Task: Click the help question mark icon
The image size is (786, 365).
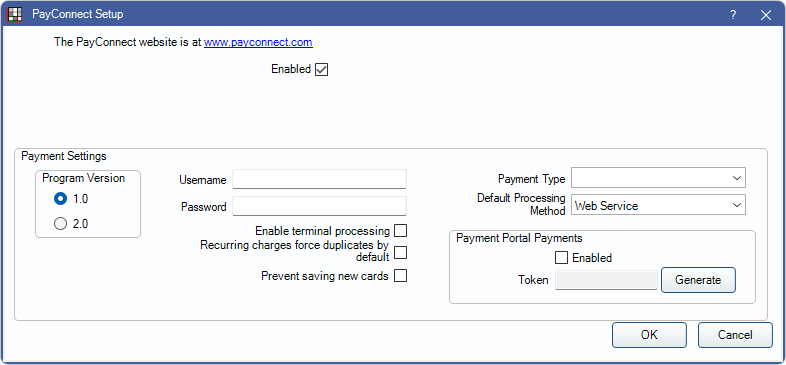Action: point(733,15)
